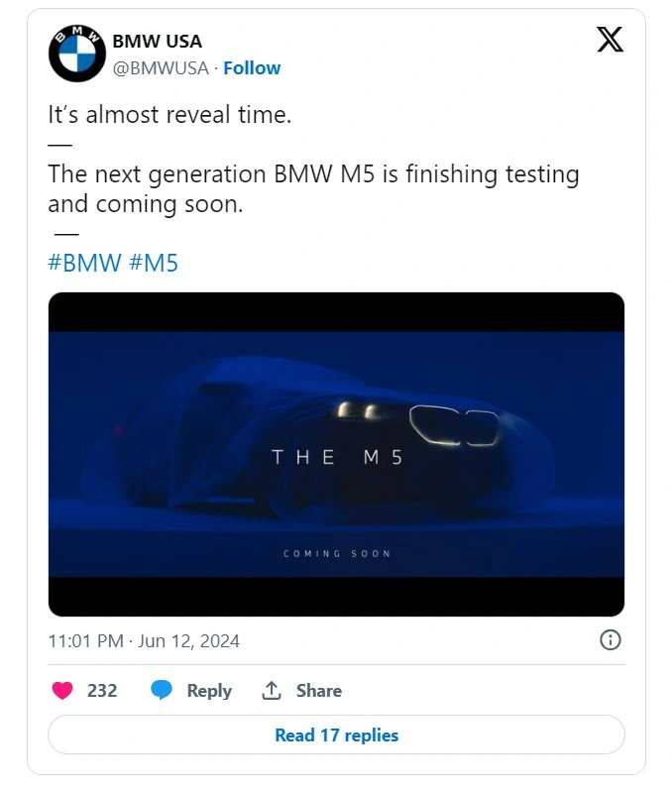
Task: Open the #BMW hashtag
Action: (84, 263)
